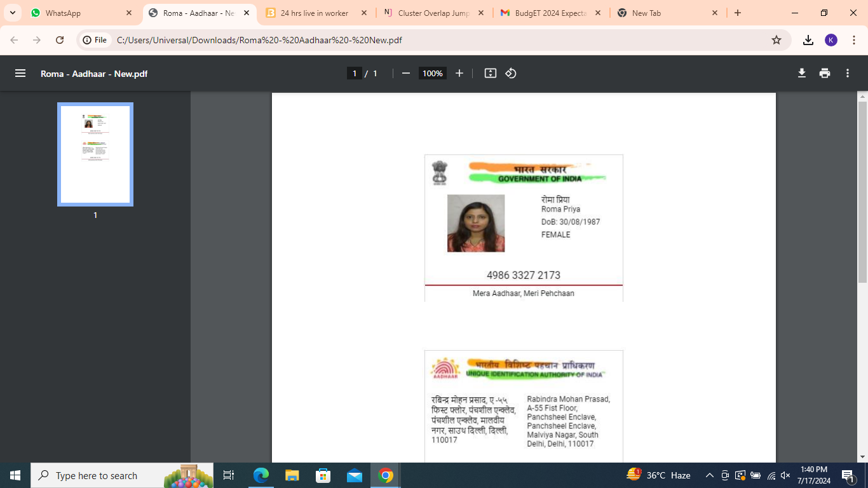
Task: Open the Chrome three-dot menu
Action: click(x=854, y=40)
